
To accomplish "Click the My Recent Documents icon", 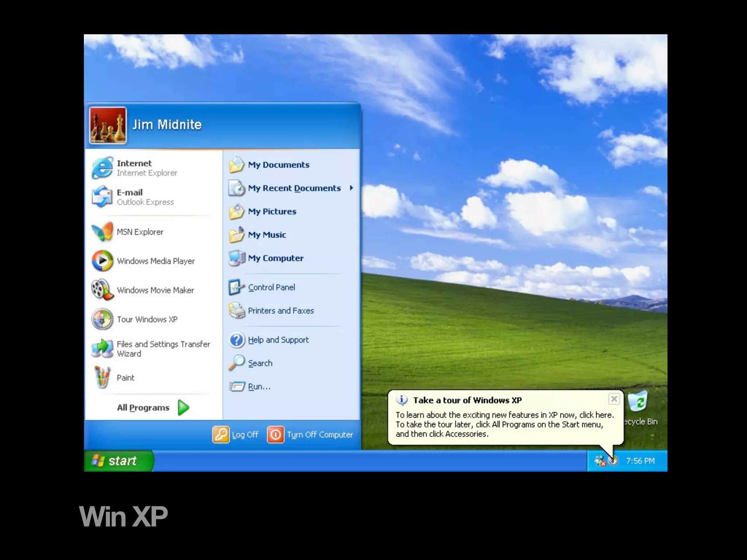I will coord(237,188).
